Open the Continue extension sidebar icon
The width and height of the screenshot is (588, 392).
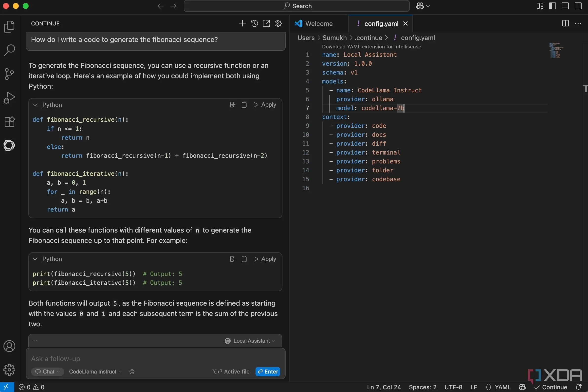click(9, 145)
